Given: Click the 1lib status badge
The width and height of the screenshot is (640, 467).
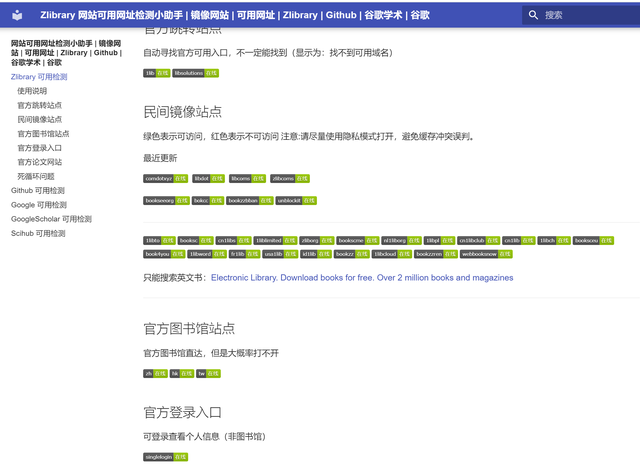Looking at the screenshot, I should click(156, 73).
